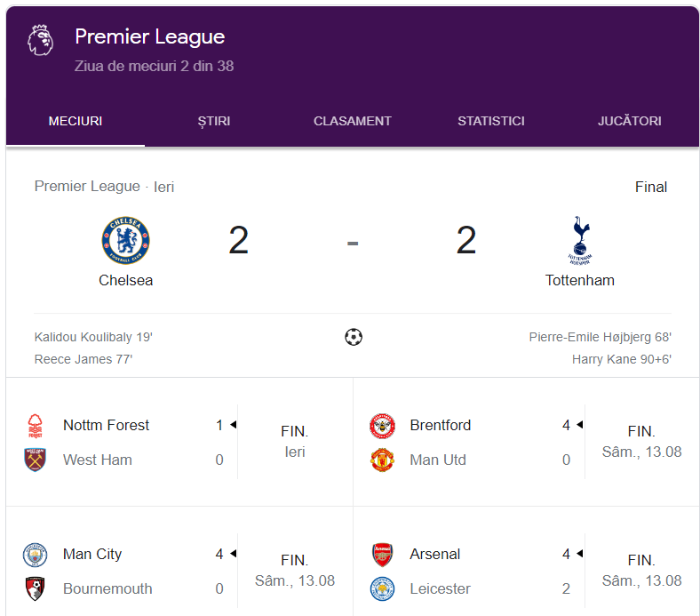Viewport: 700px width, 616px height.
Task: Open the Brentford vs Man Utd match
Action: click(527, 442)
